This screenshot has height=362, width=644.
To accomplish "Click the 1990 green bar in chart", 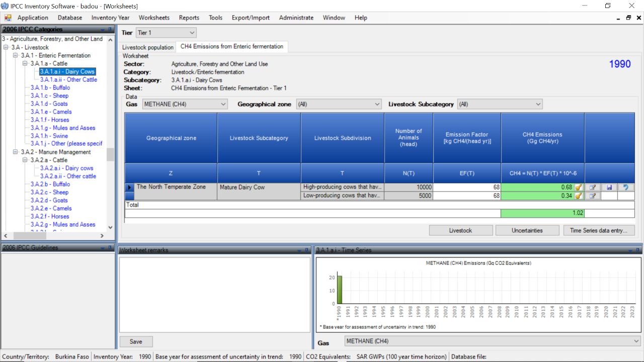I will coord(339,290).
